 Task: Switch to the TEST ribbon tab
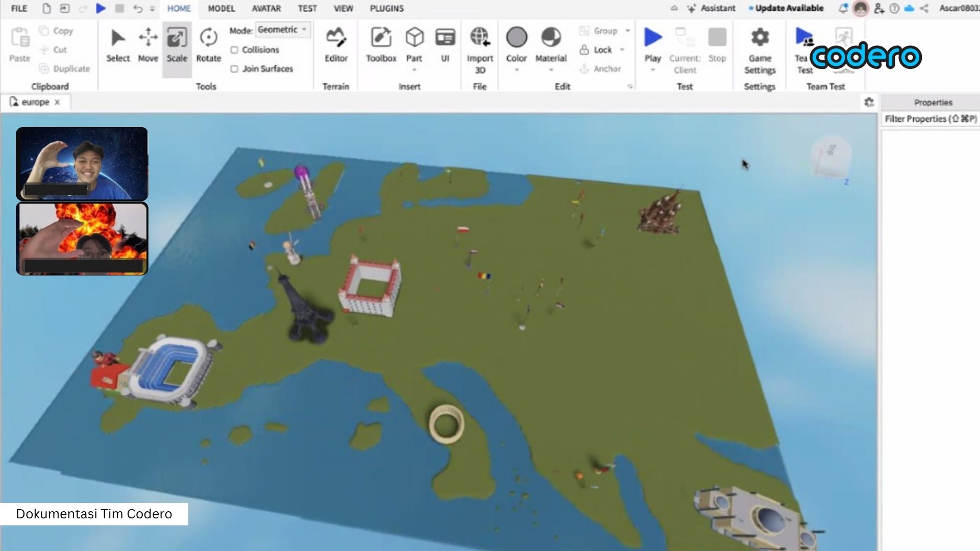(307, 9)
